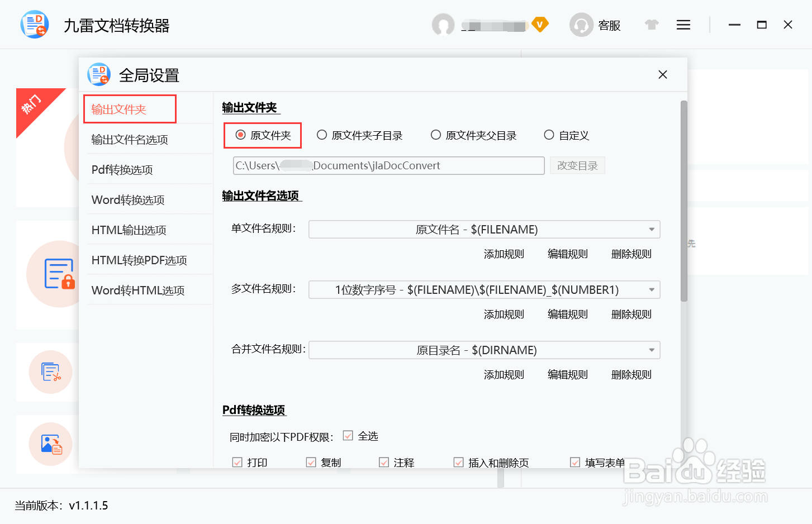The image size is (812, 524).
Task: Click the 输出文件名选项 section heading
Action: coord(261,196)
